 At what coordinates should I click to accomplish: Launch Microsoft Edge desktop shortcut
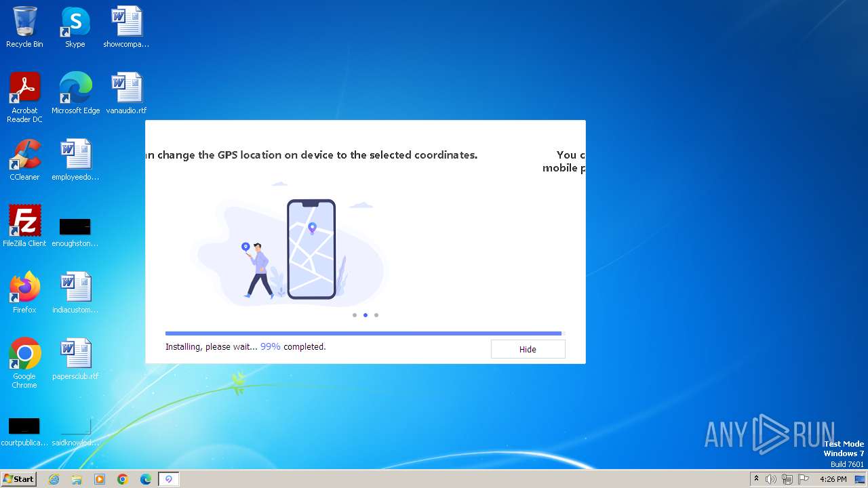(75, 94)
